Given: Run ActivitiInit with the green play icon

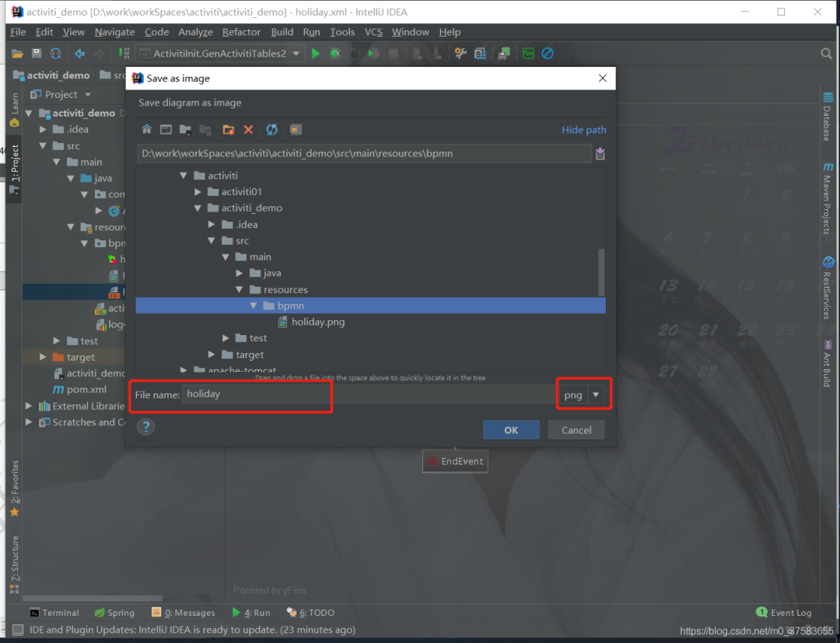Looking at the screenshot, I should pyautogui.click(x=316, y=54).
